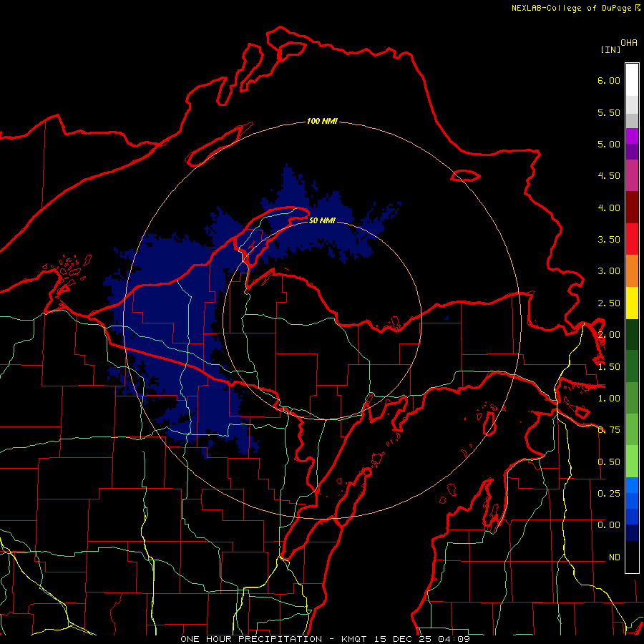Image resolution: width=644 pixels, height=644 pixels.
Task: Click the 0.00 colorbar value
Action: [x=609, y=525]
